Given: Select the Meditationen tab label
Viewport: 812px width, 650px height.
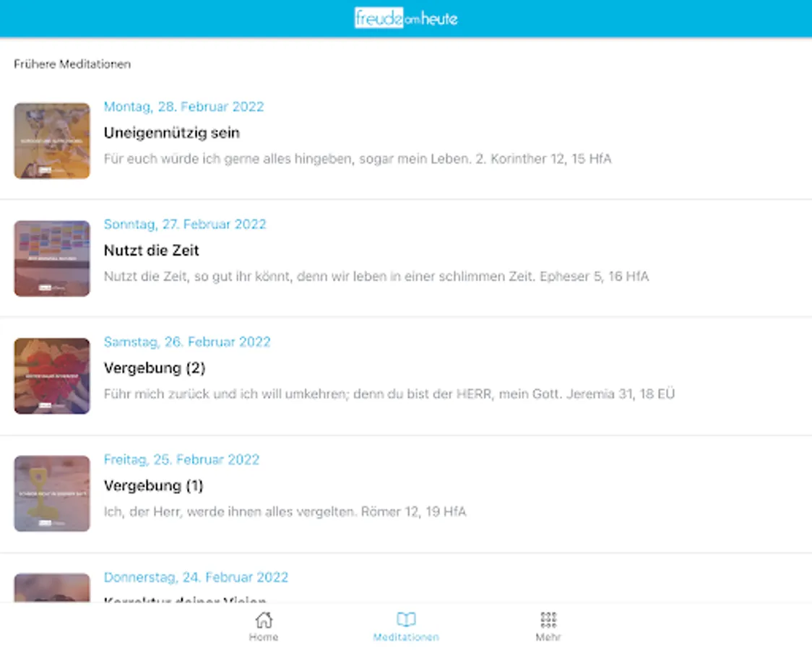Looking at the screenshot, I should (406, 637).
